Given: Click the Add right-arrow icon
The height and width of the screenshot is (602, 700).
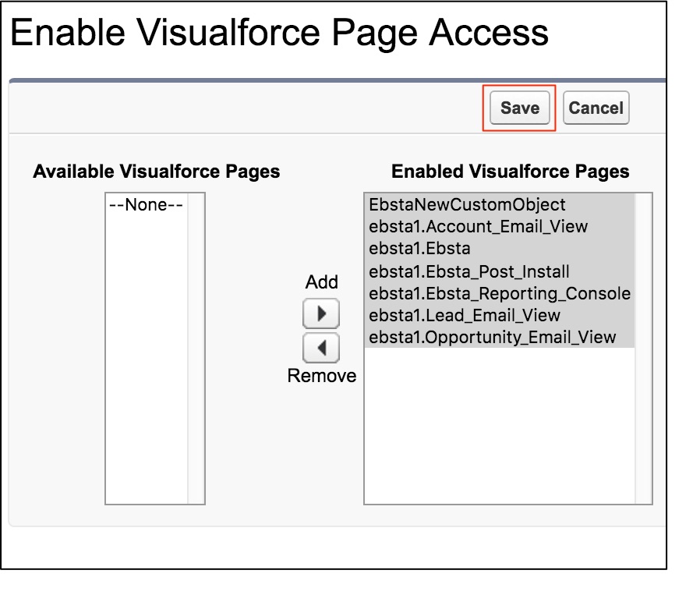Looking at the screenshot, I should coord(321,314).
